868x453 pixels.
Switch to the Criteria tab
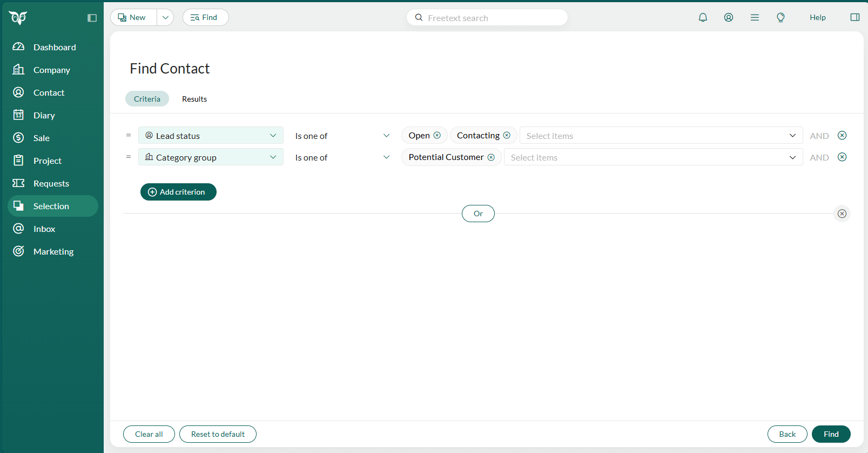point(147,99)
